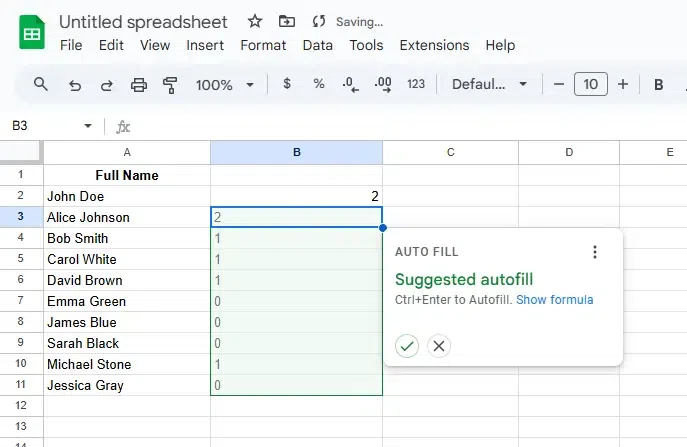Click the move to folder icon
This screenshot has height=447, width=687.
[x=287, y=21]
